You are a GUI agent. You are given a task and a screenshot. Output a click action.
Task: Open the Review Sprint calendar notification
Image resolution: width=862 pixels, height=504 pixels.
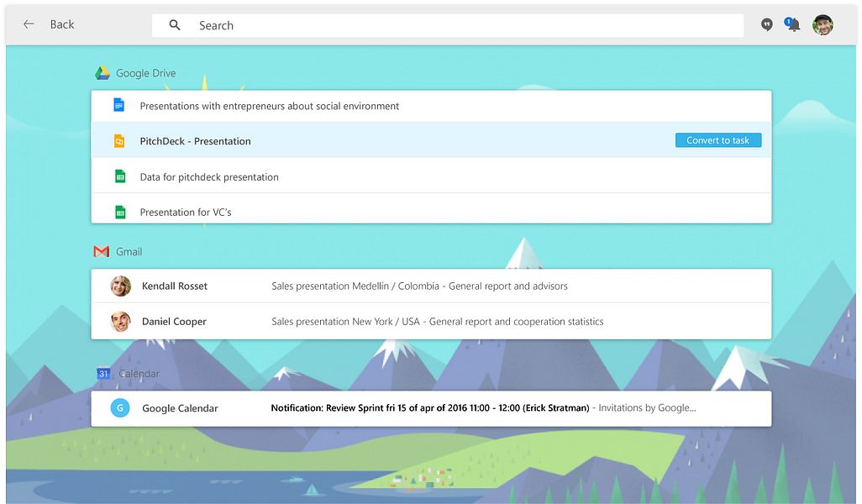(431, 408)
